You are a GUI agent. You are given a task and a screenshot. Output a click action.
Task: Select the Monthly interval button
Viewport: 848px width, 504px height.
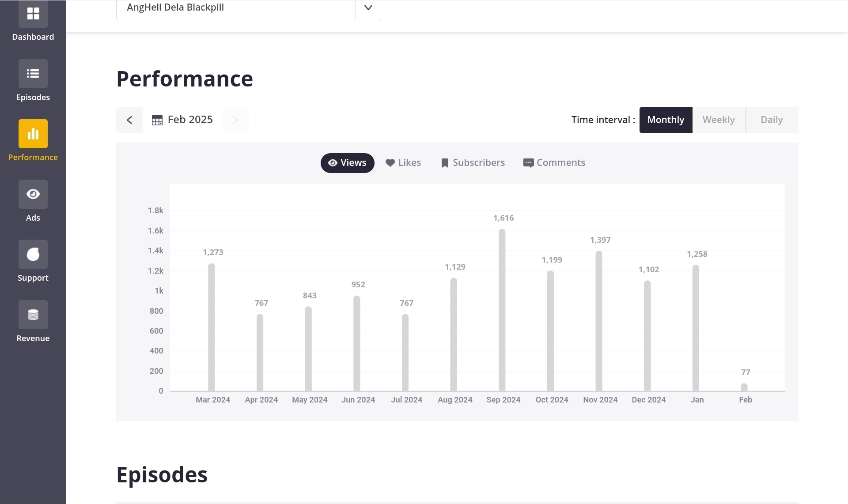point(666,120)
